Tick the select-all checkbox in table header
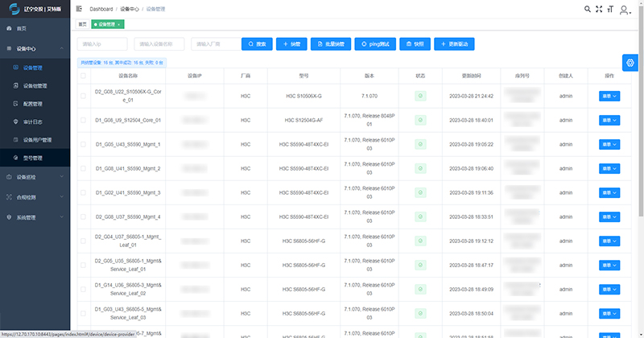This screenshot has width=644, height=338. point(83,76)
